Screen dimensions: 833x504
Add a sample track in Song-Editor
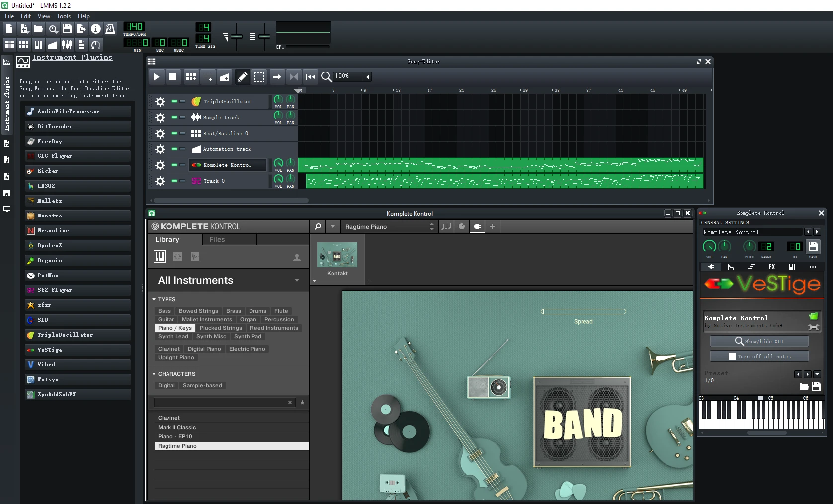pos(208,77)
